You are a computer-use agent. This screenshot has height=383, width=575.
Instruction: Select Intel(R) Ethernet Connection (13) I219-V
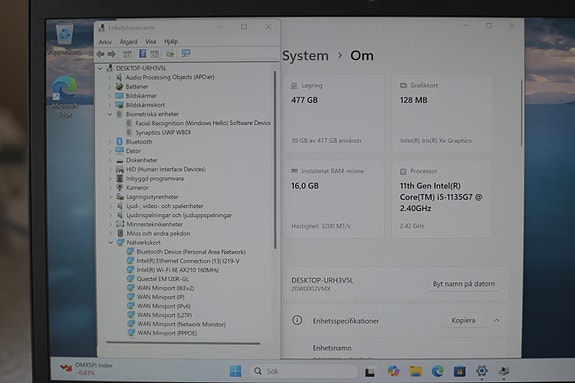point(188,261)
